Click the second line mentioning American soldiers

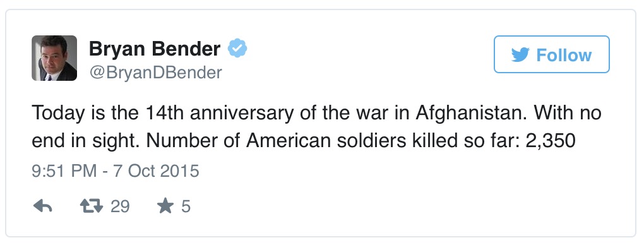coord(304,141)
